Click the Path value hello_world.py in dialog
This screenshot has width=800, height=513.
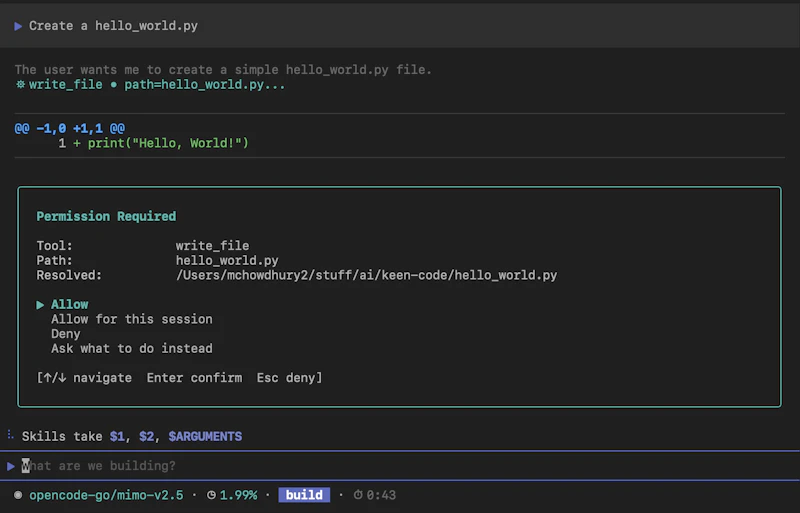[x=227, y=261]
